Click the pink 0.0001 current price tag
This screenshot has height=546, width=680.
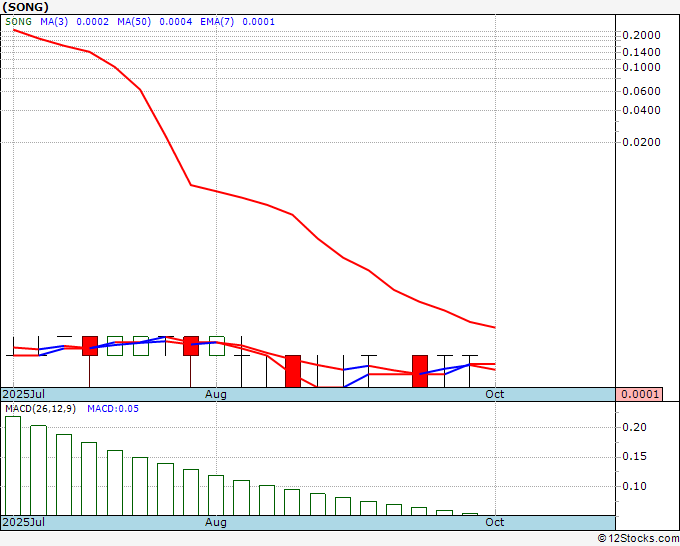pyautogui.click(x=639, y=394)
